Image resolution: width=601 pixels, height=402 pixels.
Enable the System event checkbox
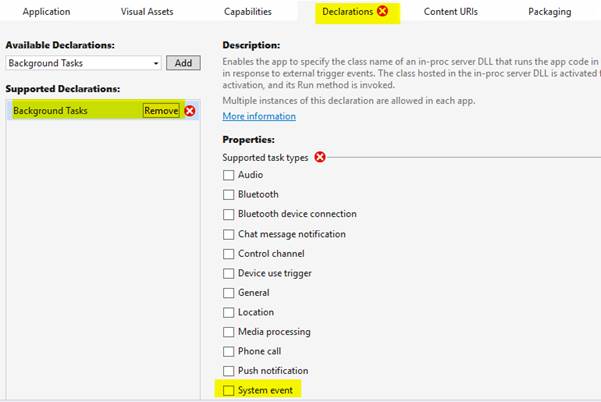point(229,390)
